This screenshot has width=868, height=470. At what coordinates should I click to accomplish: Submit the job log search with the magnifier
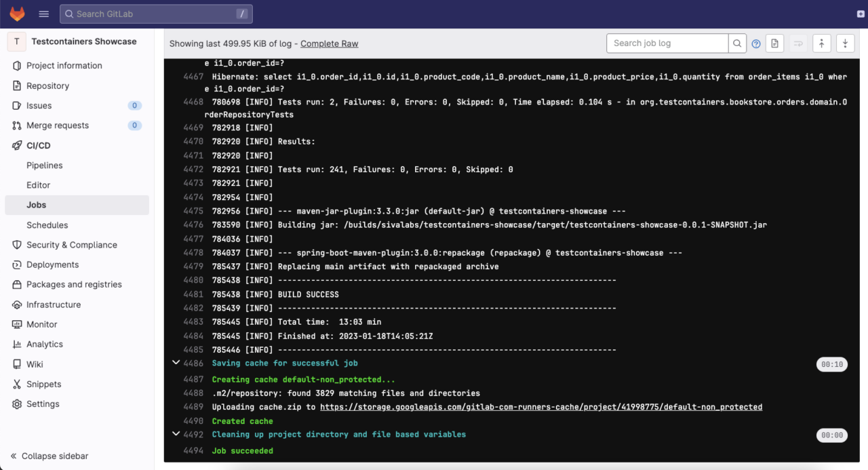point(737,43)
